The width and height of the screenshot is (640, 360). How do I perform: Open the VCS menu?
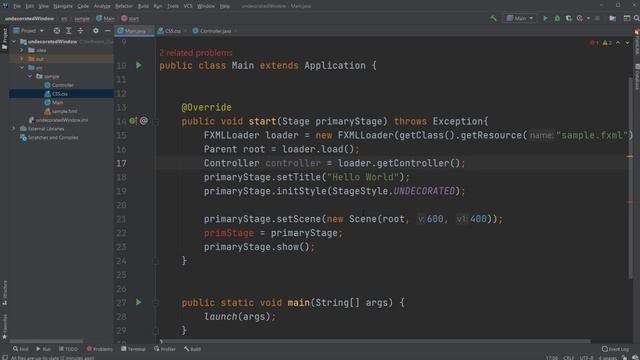click(x=188, y=6)
